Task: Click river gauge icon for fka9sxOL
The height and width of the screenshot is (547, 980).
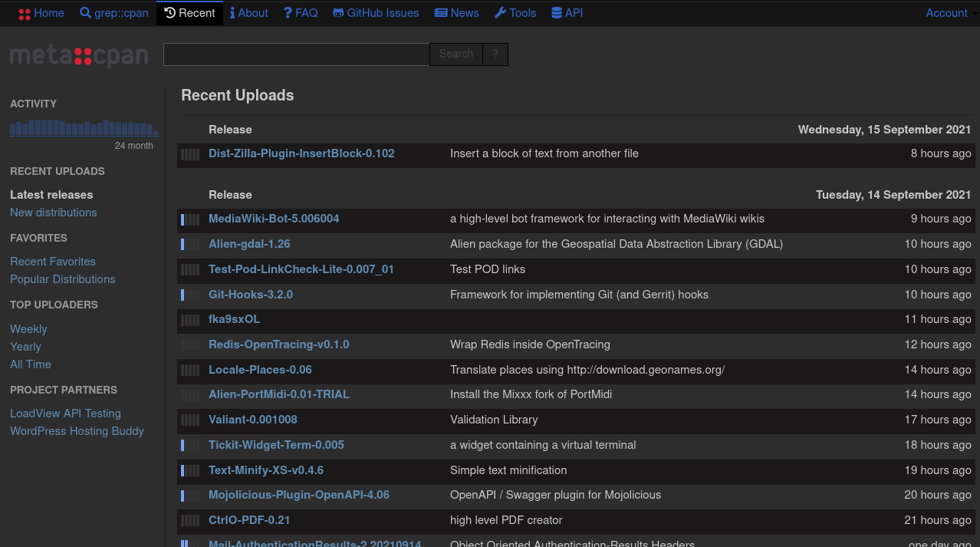Action: [x=190, y=320]
